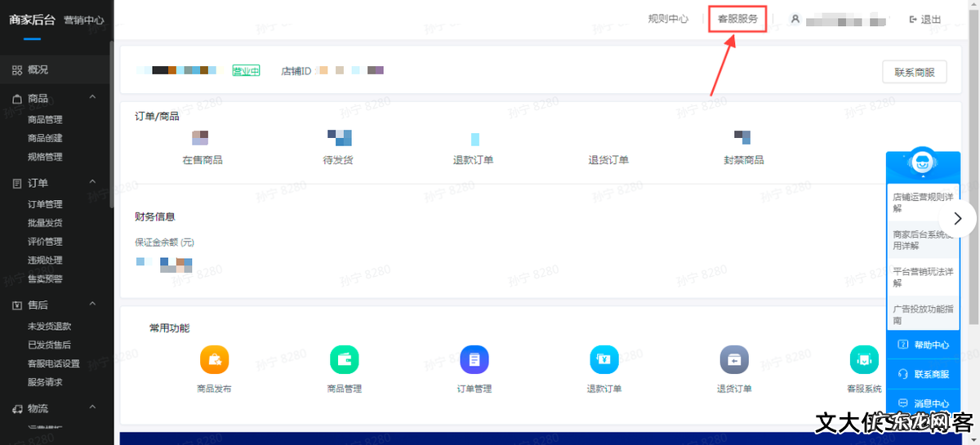This screenshot has width=980, height=445.
Task: Open 广告投放功能指南 help link
Action: pyautogui.click(x=922, y=314)
